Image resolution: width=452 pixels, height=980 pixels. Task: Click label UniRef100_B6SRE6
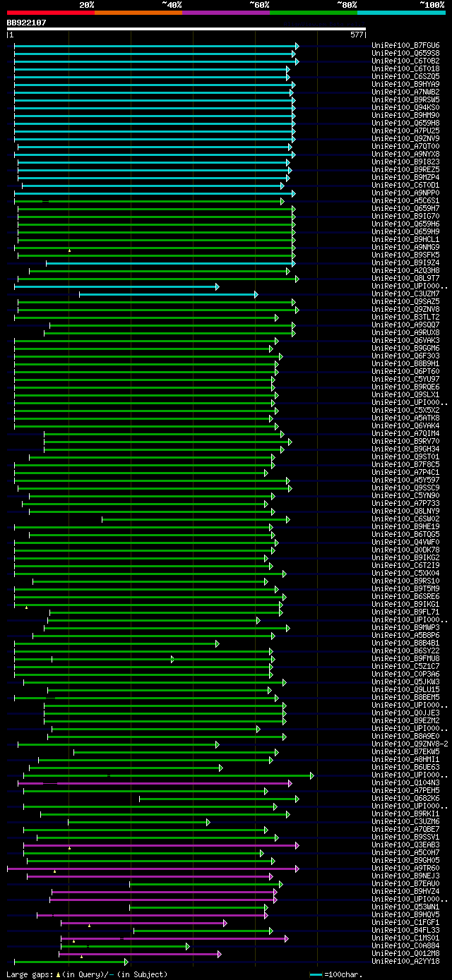pyautogui.click(x=405, y=597)
